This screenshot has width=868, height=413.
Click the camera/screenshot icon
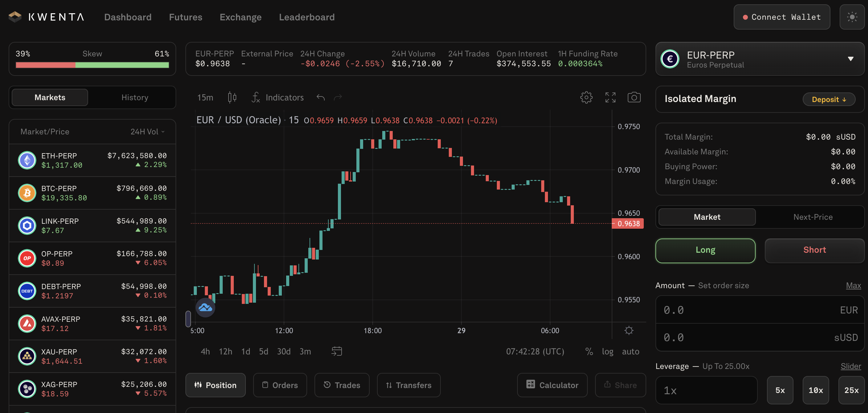[635, 97]
